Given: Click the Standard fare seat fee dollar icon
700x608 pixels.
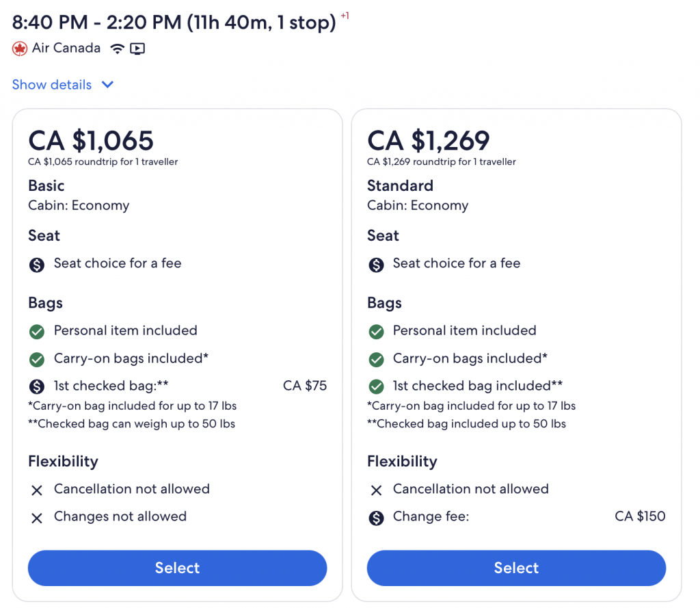Looking at the screenshot, I should (x=376, y=265).
